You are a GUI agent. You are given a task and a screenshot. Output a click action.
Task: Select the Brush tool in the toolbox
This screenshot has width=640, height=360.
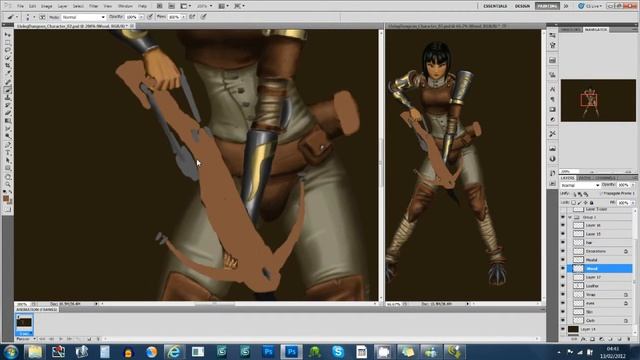click(x=8, y=89)
